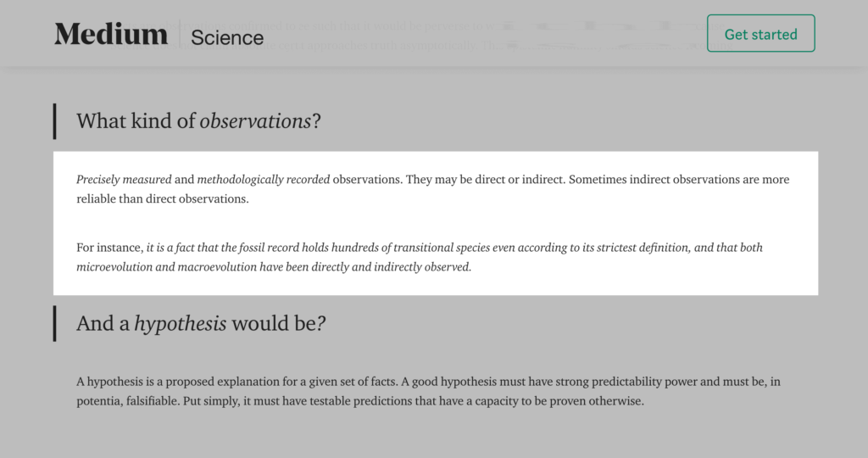The width and height of the screenshot is (868, 458).
Task: Click the italic word "observations" in heading
Action: (x=255, y=121)
